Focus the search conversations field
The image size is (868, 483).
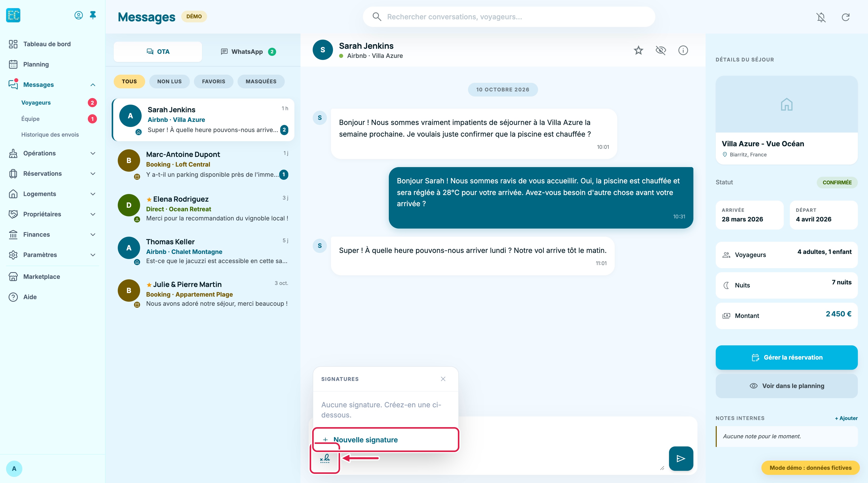pyautogui.click(x=509, y=17)
